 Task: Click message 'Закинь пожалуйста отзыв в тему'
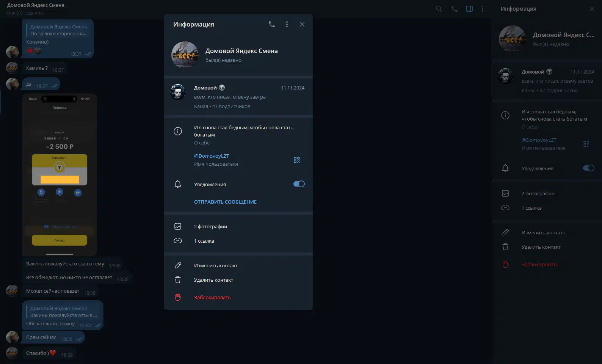click(73, 264)
